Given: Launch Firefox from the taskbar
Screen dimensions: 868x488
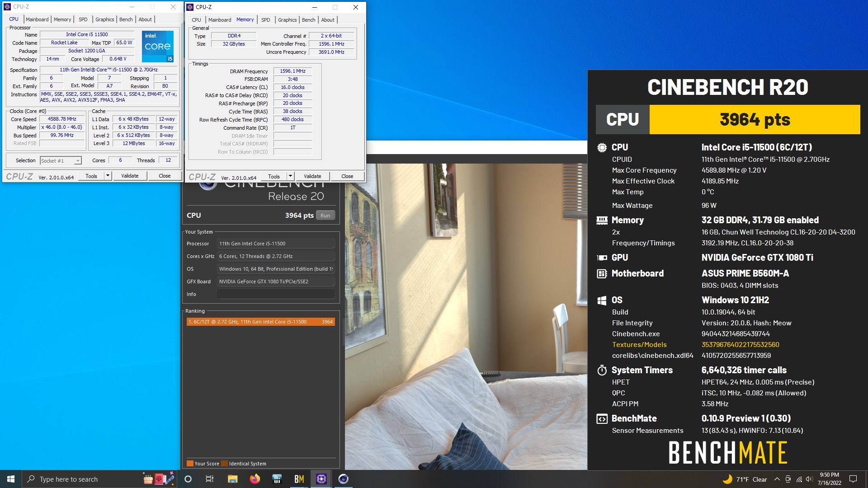Looking at the screenshot, I should point(255,479).
